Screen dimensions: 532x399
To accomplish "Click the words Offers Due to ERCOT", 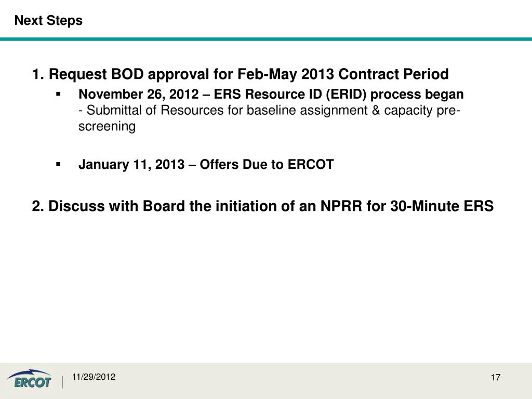I will coord(267,164).
